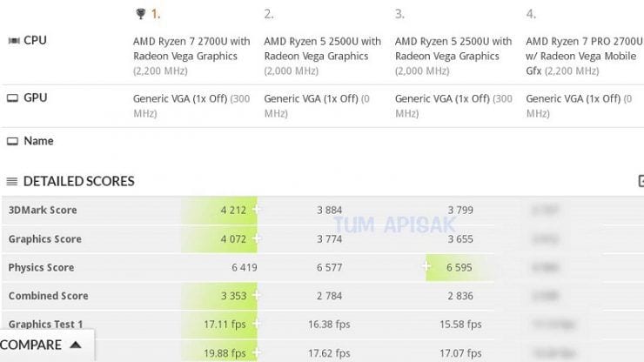Open the Ryzen 7 PRO 2700U result
Screen dimensions: 644x362
[584, 56]
